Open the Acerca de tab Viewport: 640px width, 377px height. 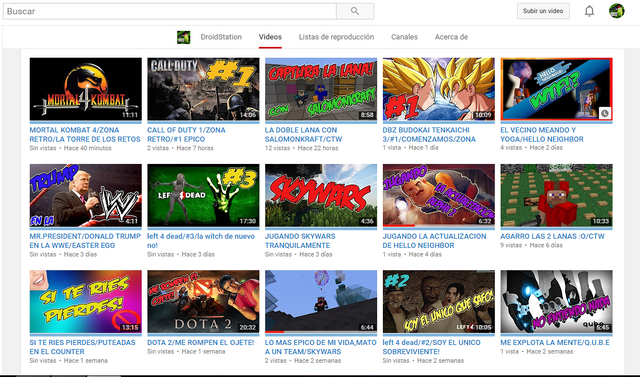click(451, 37)
